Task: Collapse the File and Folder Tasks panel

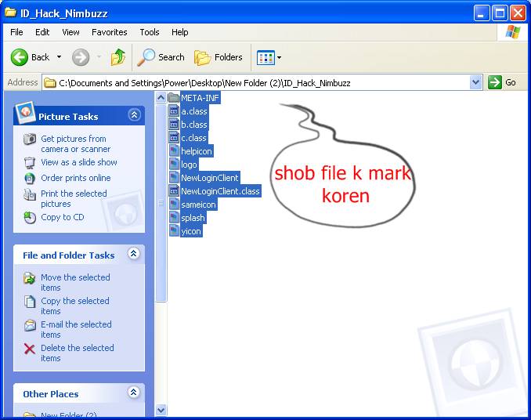Action: 133,254
